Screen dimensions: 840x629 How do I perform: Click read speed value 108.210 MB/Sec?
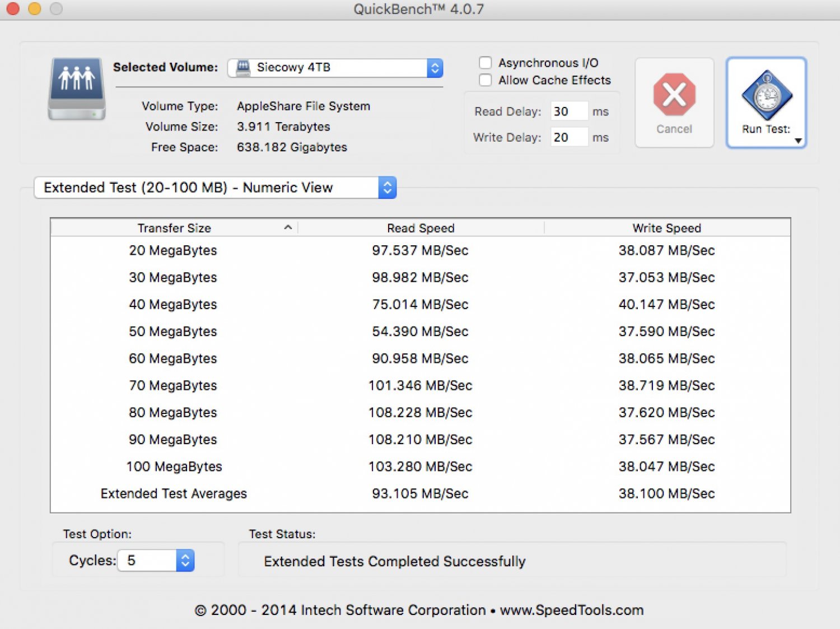pos(420,440)
